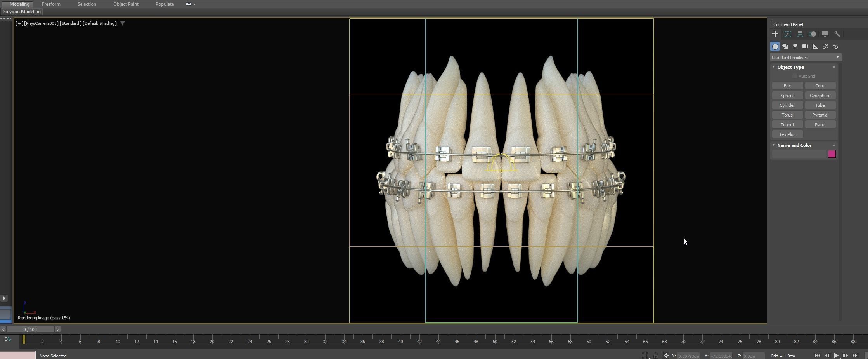
Task: Select the Space Warps category icon
Action: 825,46
